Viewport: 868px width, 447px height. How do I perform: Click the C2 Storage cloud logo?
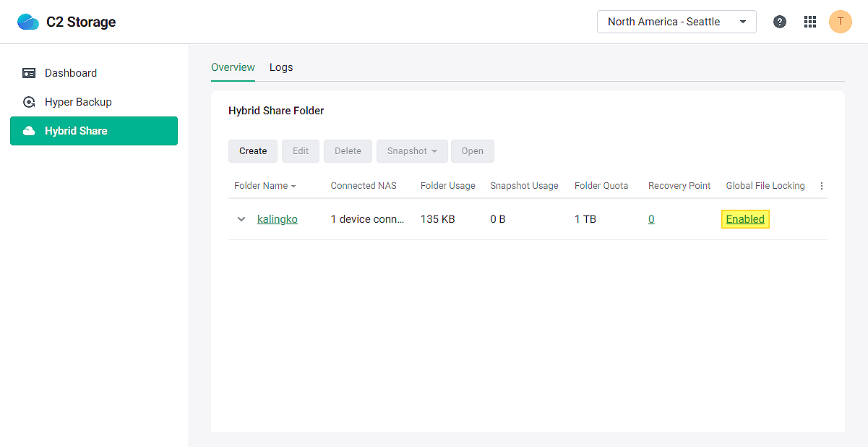coord(28,22)
